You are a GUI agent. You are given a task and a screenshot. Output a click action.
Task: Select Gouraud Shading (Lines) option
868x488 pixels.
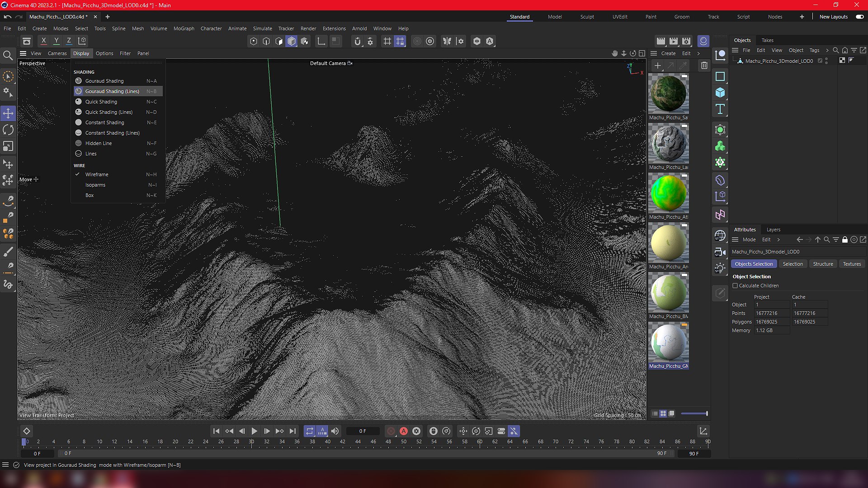coord(118,91)
